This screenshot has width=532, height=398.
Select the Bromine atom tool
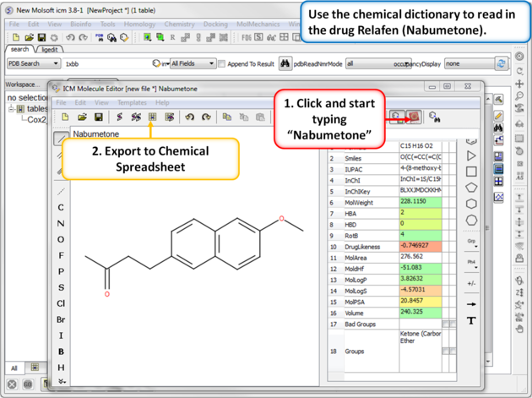click(61, 319)
